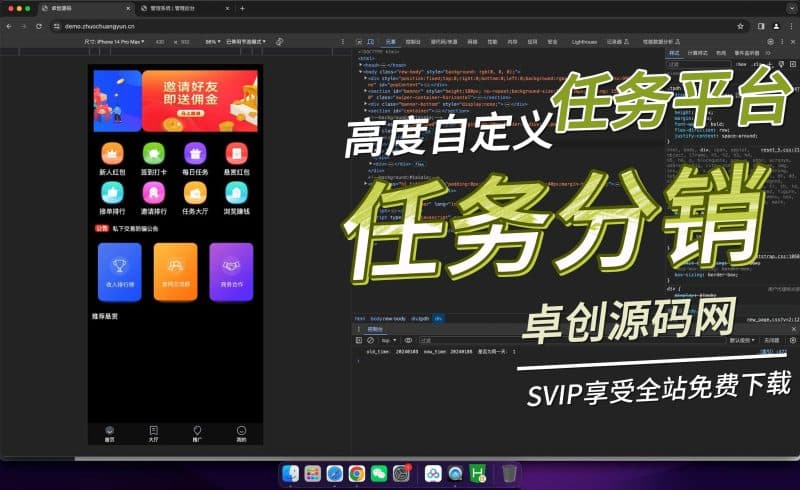
Task: Click the console filter input field
Action: coord(571,340)
